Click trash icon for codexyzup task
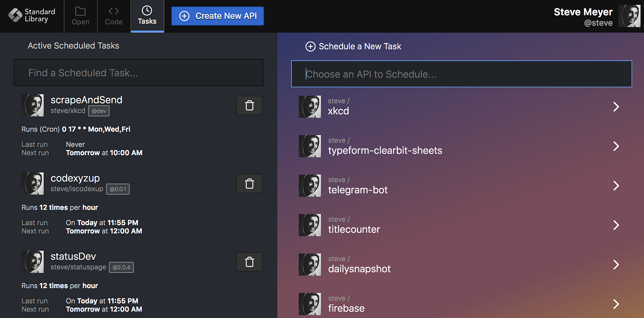The height and width of the screenshot is (318, 644). (x=250, y=184)
